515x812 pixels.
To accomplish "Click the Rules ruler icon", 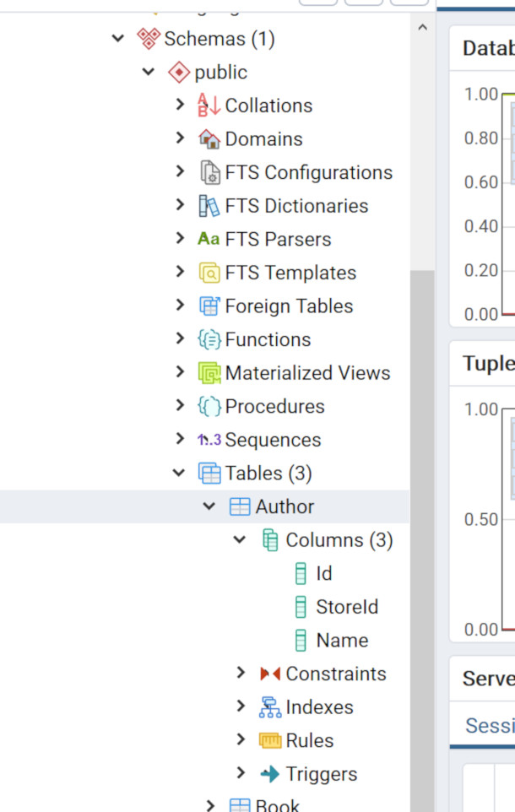I will (269, 741).
